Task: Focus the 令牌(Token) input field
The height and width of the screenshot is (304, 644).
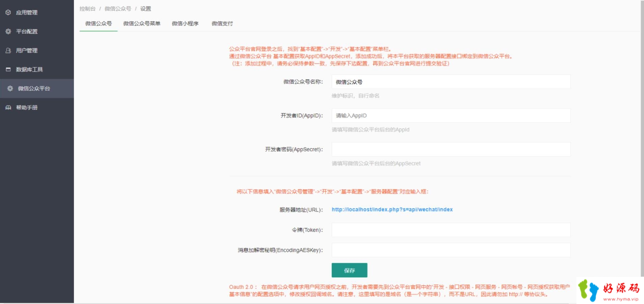Action: click(x=451, y=230)
